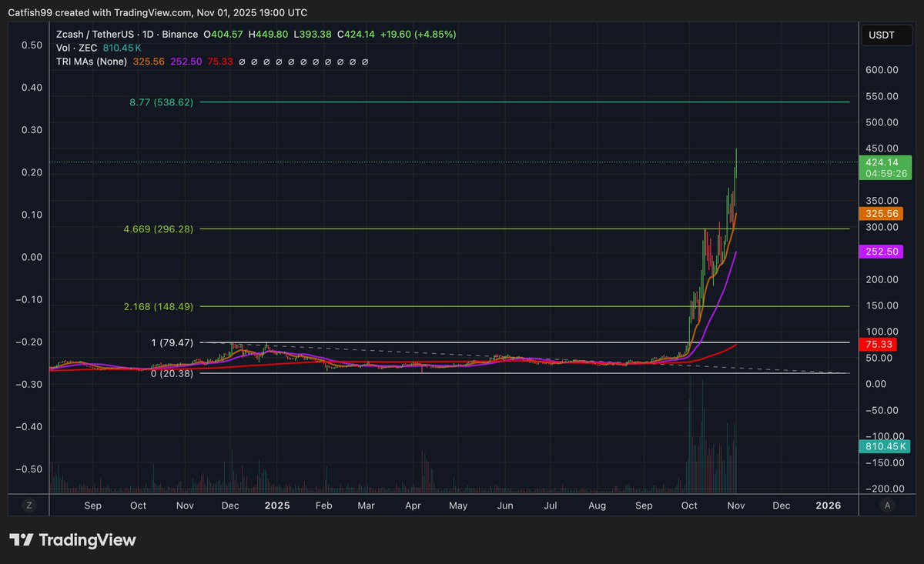This screenshot has height=564, width=924.
Task: Click the TRI MAs (None) indicator legend
Action: pos(93,61)
